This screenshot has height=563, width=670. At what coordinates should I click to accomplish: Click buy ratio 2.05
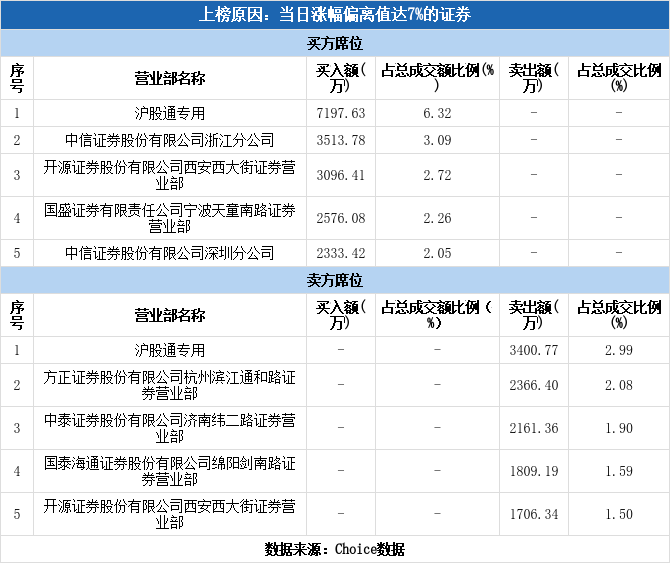pyautogui.click(x=437, y=253)
